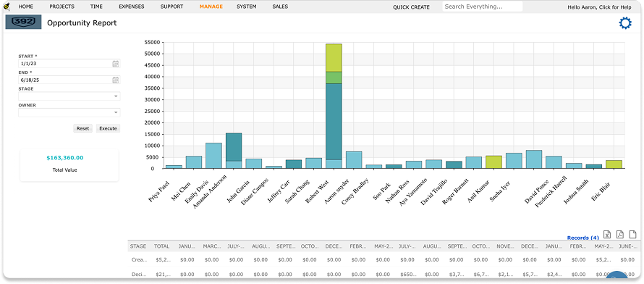Click the Records (4) link

[x=582, y=238]
